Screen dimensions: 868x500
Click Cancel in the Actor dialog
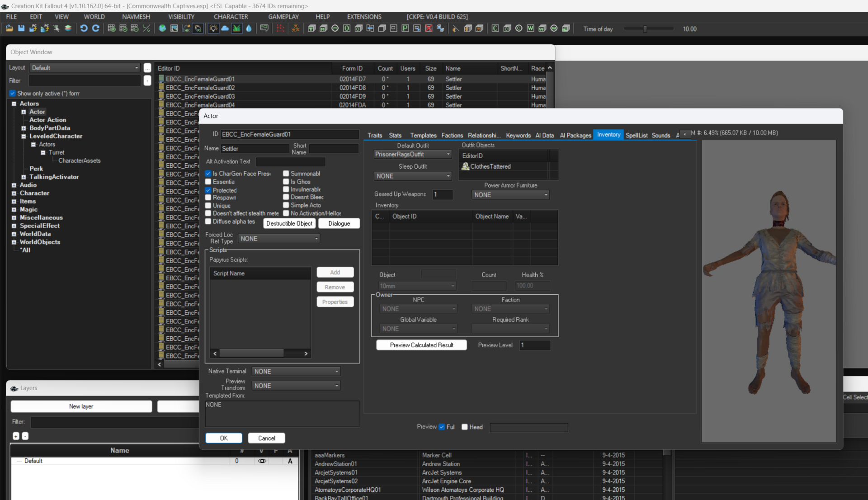coord(267,438)
